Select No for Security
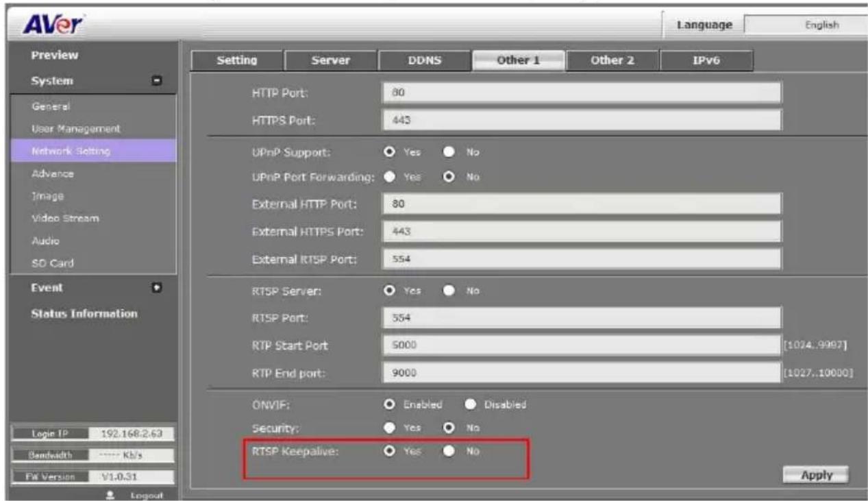The image size is (868, 501). (449, 427)
